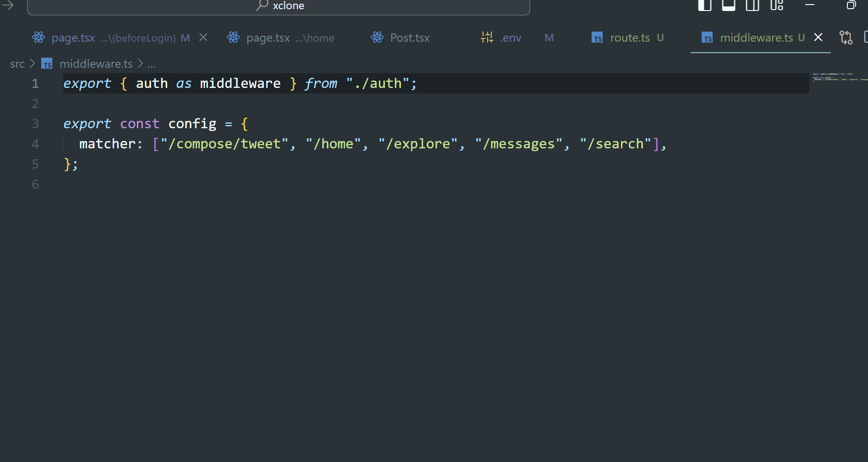Close the page.tsx (beforeLogin) tab
This screenshot has height=462, width=868.
tap(203, 38)
